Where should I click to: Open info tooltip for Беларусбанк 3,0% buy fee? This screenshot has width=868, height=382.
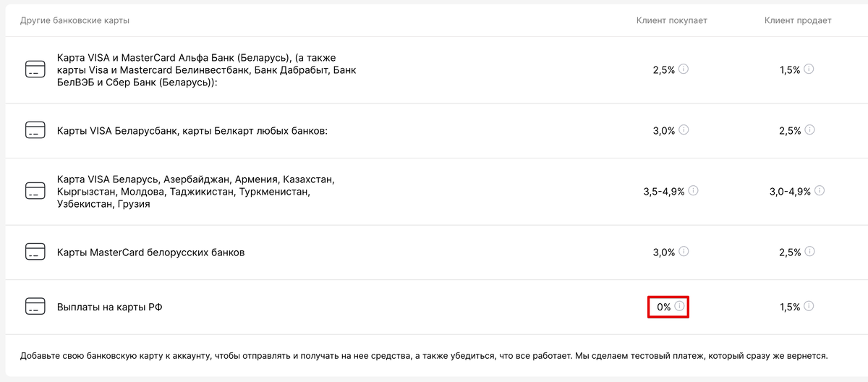684,130
